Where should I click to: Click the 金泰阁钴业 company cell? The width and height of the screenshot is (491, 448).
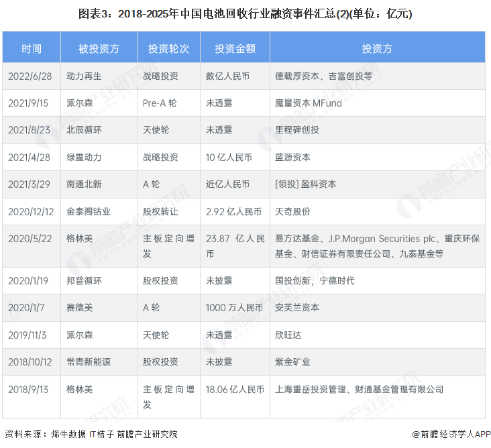tap(99, 212)
